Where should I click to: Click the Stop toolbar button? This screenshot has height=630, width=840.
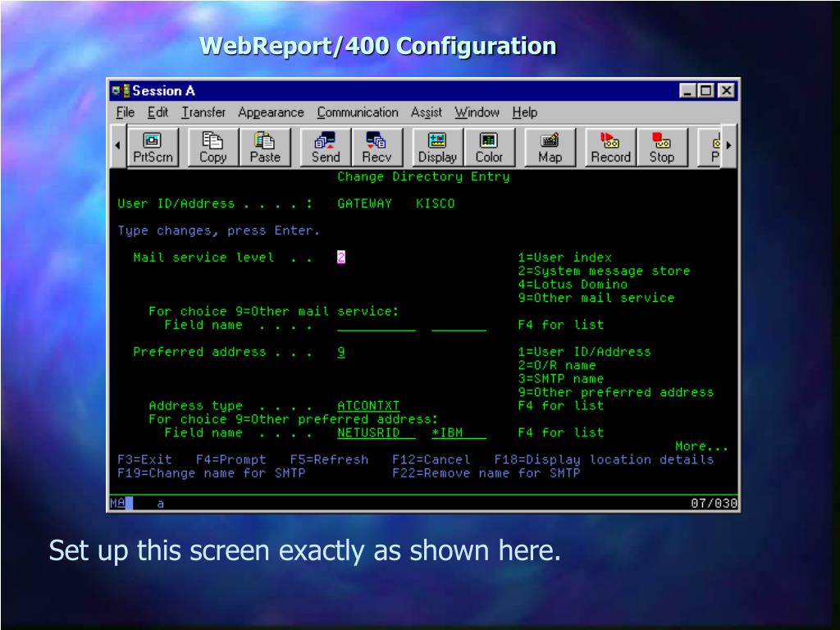click(662, 148)
